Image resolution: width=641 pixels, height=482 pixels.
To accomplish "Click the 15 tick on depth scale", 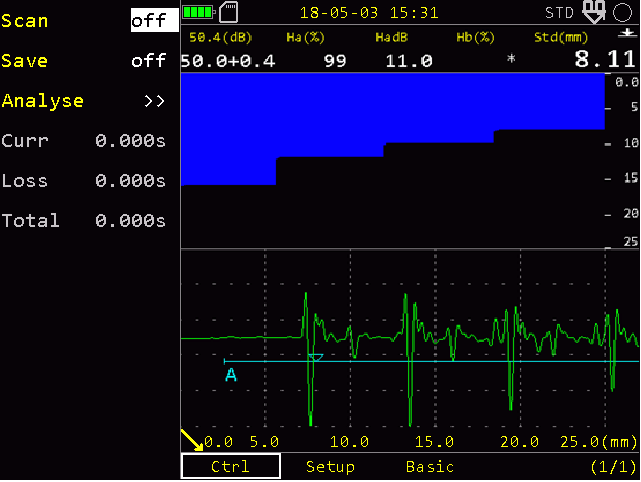I will (631, 178).
